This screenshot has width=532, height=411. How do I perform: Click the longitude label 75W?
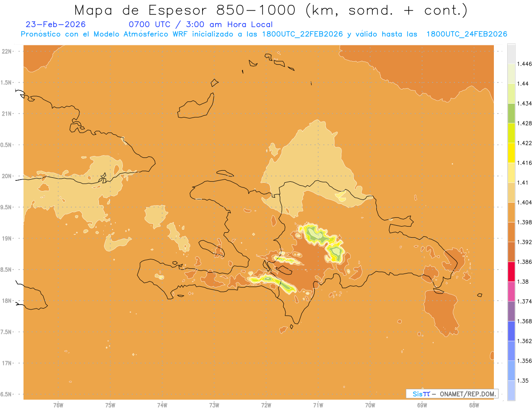point(110,405)
